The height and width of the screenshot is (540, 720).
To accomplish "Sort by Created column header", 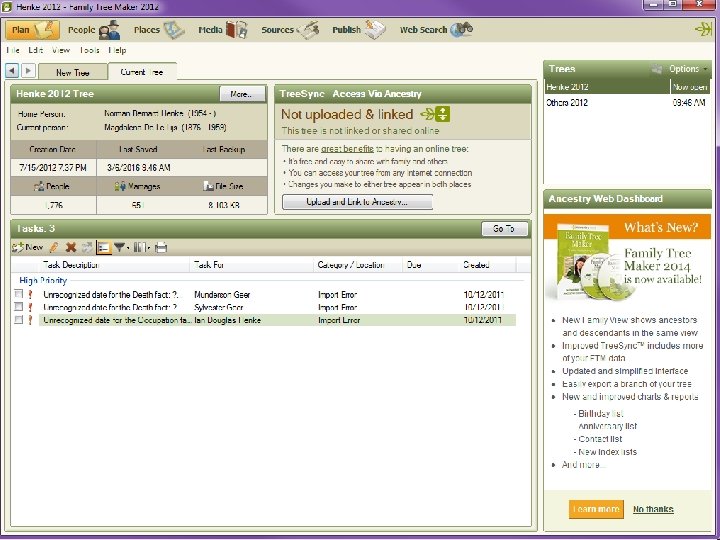I will point(488,265).
